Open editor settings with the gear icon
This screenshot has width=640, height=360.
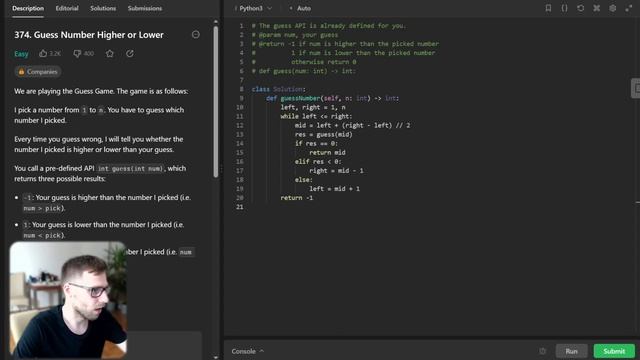613,8
